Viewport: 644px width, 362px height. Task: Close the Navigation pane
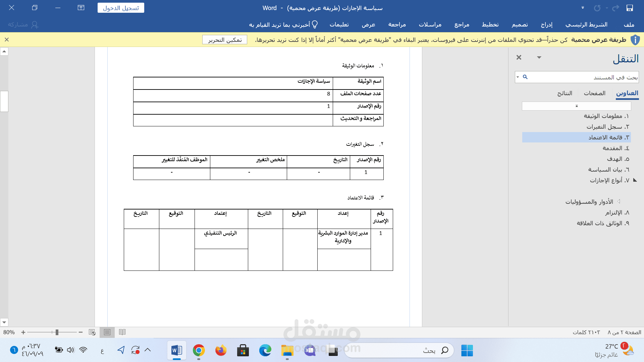(519, 57)
